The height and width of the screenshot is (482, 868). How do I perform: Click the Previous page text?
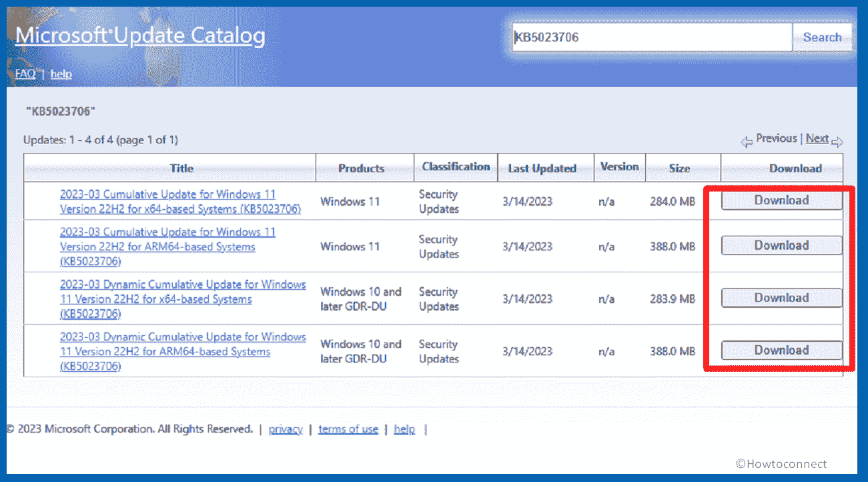pyautogui.click(x=776, y=139)
